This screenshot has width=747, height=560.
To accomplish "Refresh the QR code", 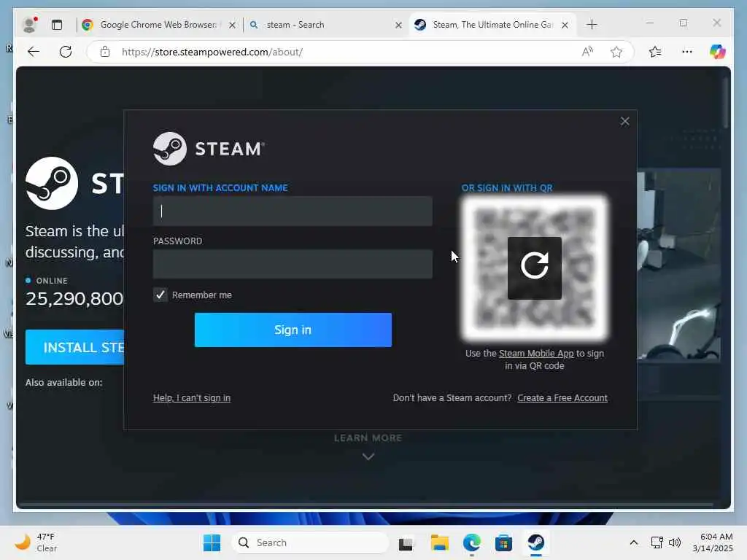I will [x=535, y=268].
